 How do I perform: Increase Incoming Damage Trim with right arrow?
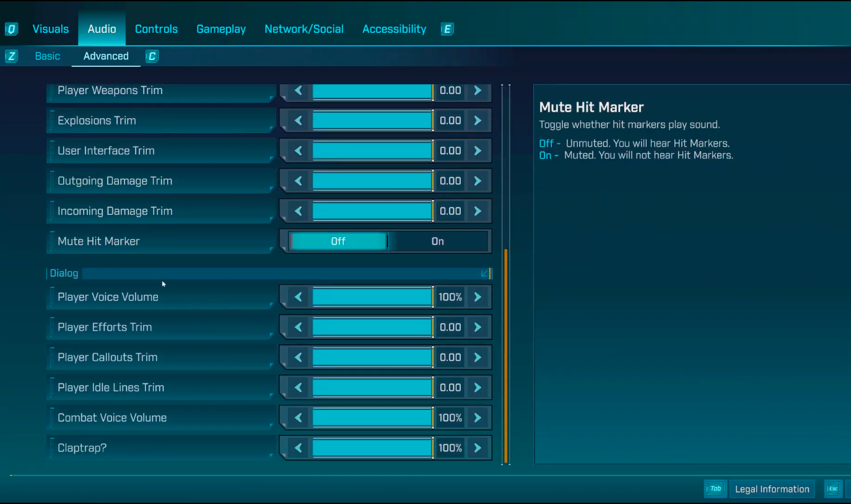pos(478,211)
